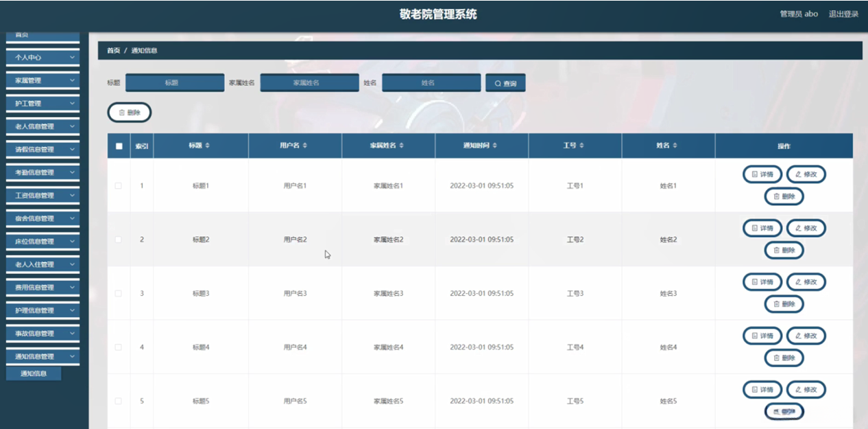
Task: Click the cell 家属姓名2
Action: click(388, 240)
